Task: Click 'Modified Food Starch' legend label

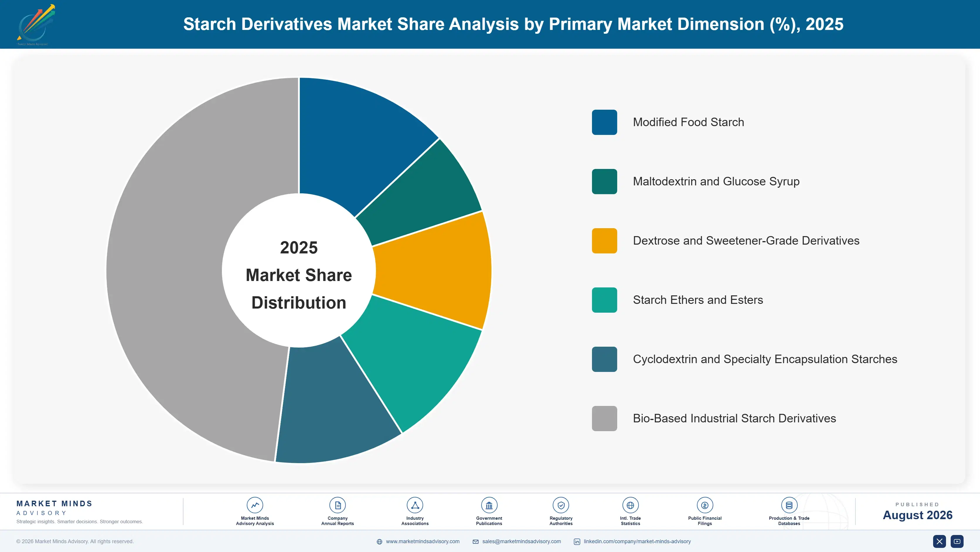Action: coord(688,122)
